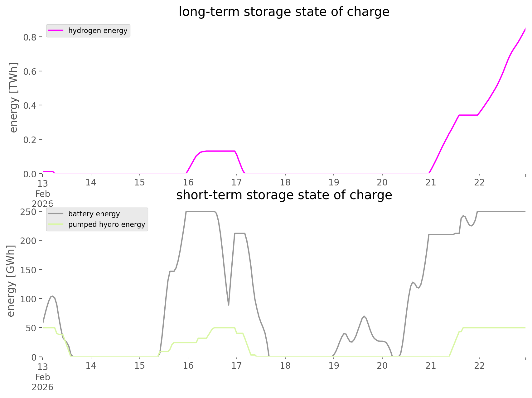Image resolution: width=532 pixels, height=398 pixels.
Task: Click the gray battery energy legend line
Action: (56, 214)
